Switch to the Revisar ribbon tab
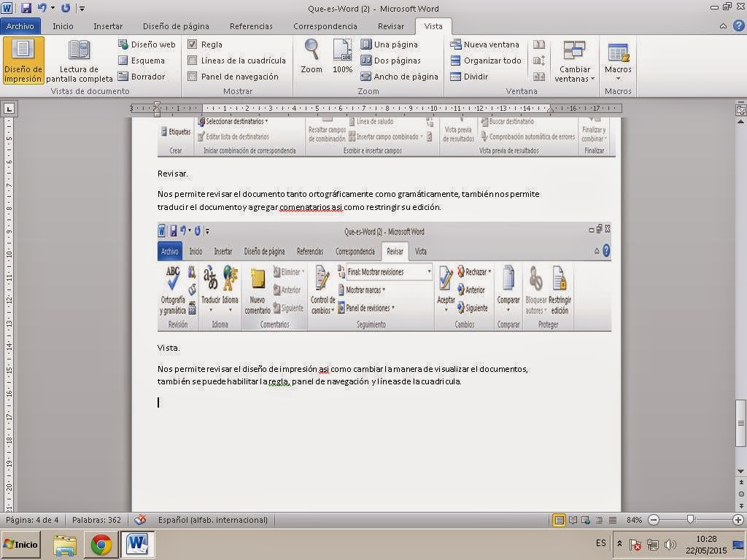 point(391,26)
